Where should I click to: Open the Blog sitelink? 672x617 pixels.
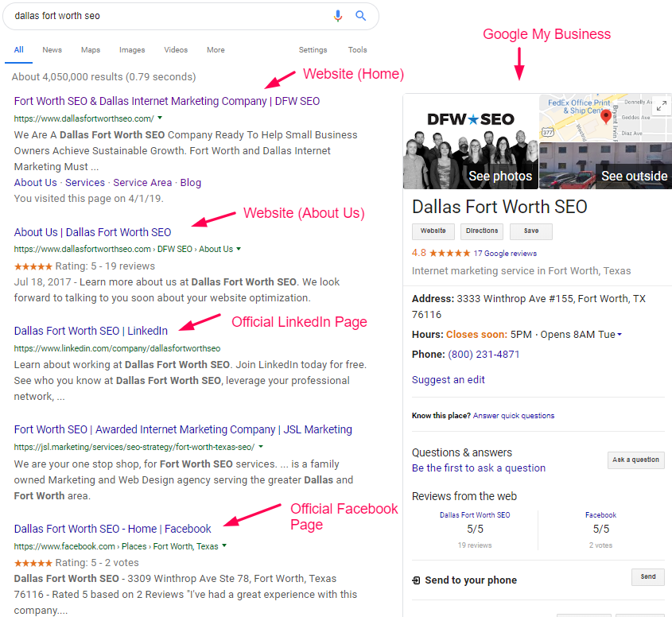pyautogui.click(x=191, y=183)
